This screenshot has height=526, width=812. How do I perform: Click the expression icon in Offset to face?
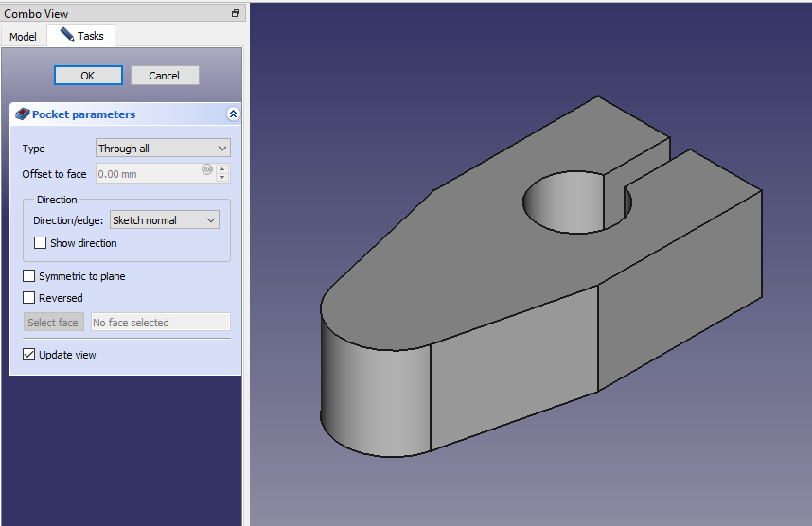coord(207,170)
